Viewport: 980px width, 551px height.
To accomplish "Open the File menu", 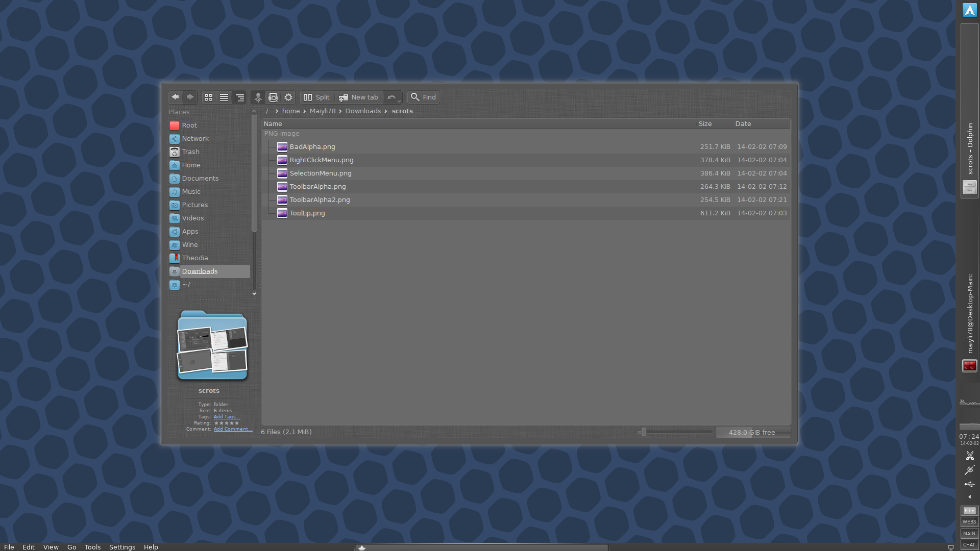I will [9, 547].
